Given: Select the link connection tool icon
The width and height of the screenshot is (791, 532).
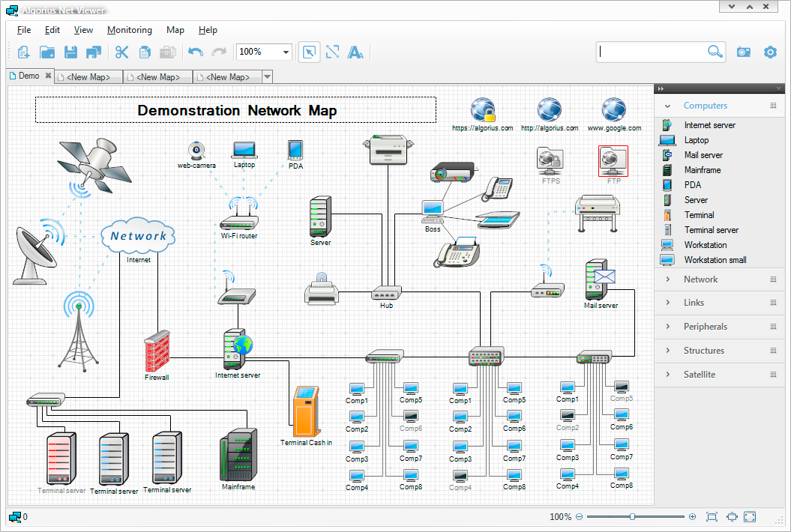Looking at the screenshot, I should (x=332, y=52).
